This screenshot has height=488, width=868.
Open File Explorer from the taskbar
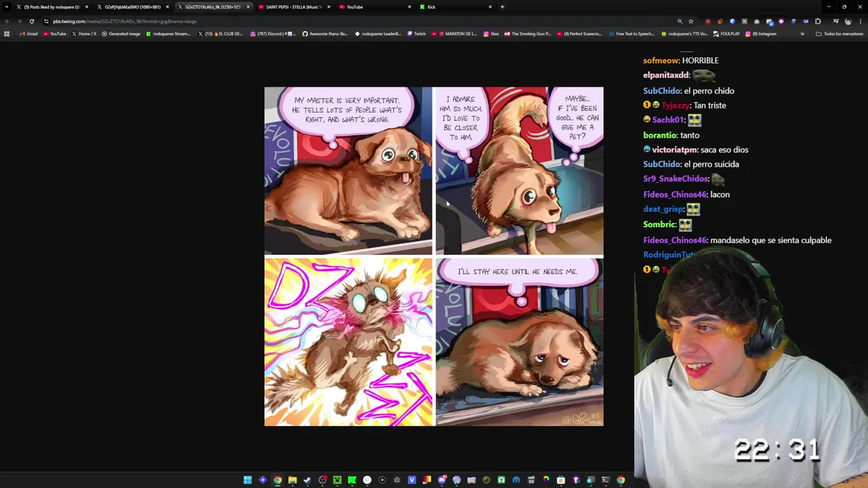coord(292,480)
